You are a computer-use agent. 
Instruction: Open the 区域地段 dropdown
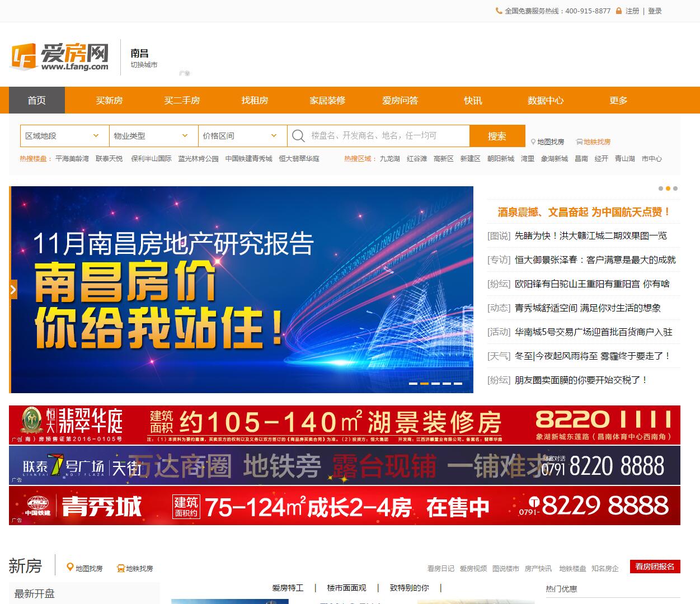click(64, 136)
